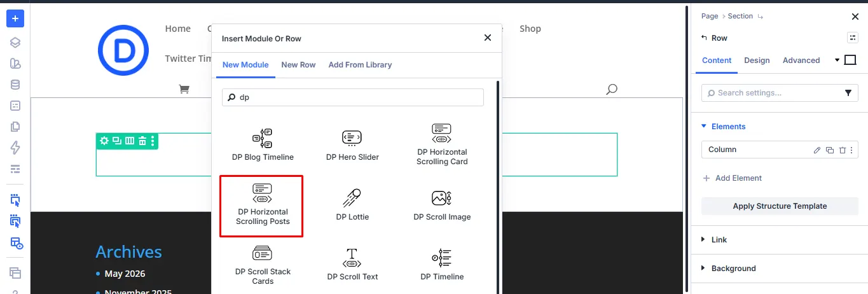Image resolution: width=868 pixels, height=294 pixels.
Task: Open the Advanced settings tab
Action: tap(801, 60)
